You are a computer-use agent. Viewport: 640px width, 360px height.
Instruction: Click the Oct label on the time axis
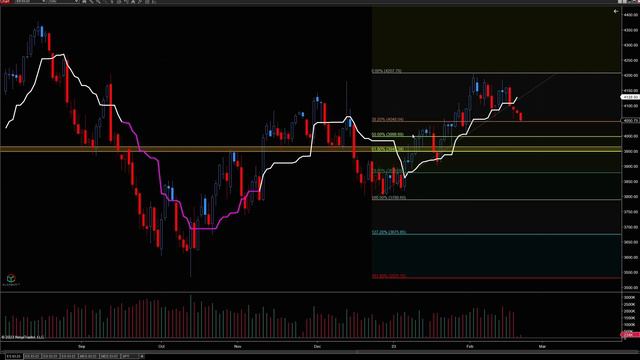pyautogui.click(x=161, y=347)
